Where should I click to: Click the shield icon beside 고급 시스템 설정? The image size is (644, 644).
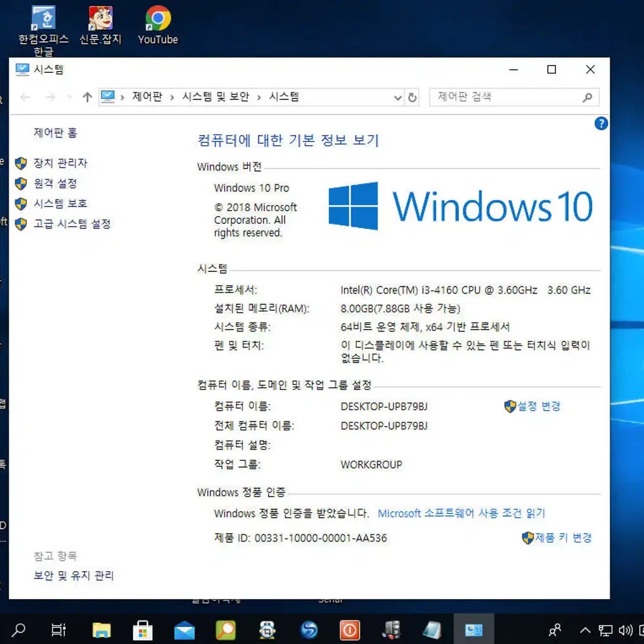coord(21,224)
